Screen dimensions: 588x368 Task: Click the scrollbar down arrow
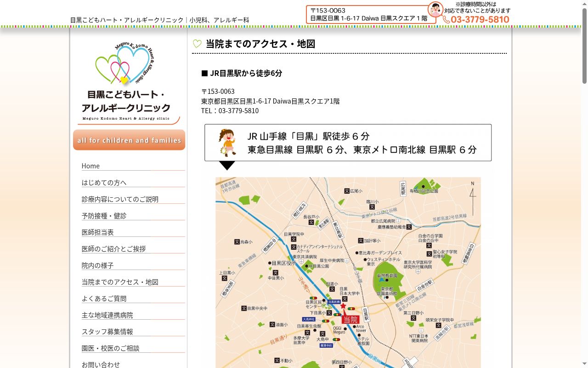click(x=584, y=364)
